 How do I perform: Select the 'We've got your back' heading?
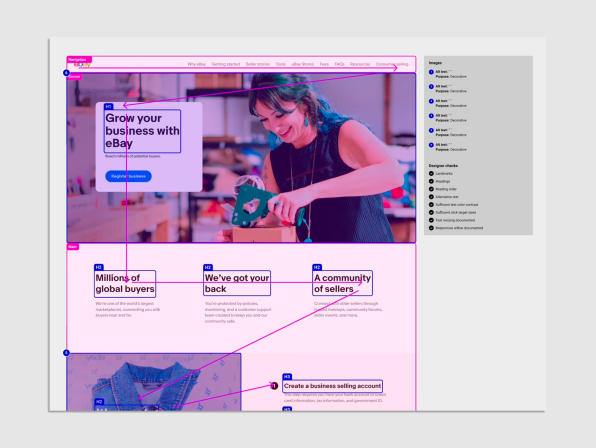point(237,283)
